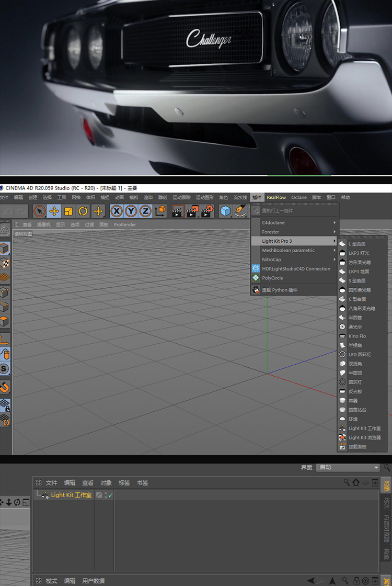This screenshot has height=586, width=392.
Task: Toggle Y axis lock
Action: 131,211
